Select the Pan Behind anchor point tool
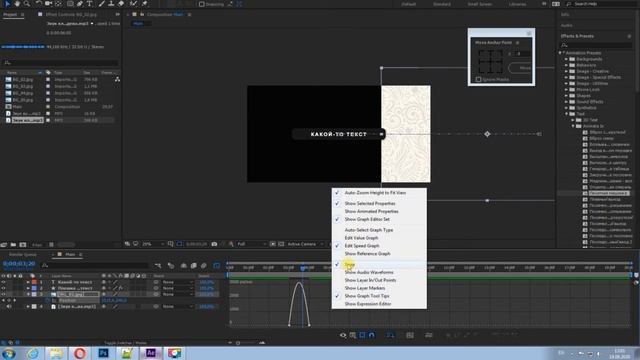This screenshot has width=640, height=360. [58, 4]
